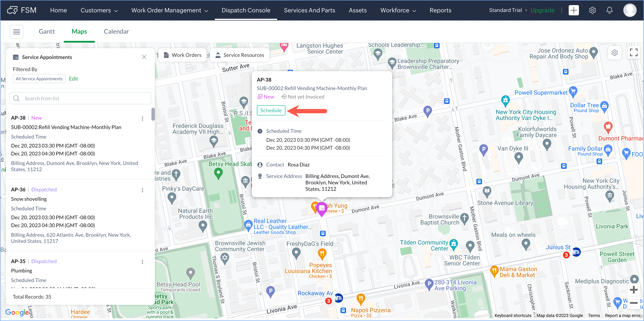Click the Search from list field
The height and width of the screenshot is (321, 644).
tap(80, 98)
